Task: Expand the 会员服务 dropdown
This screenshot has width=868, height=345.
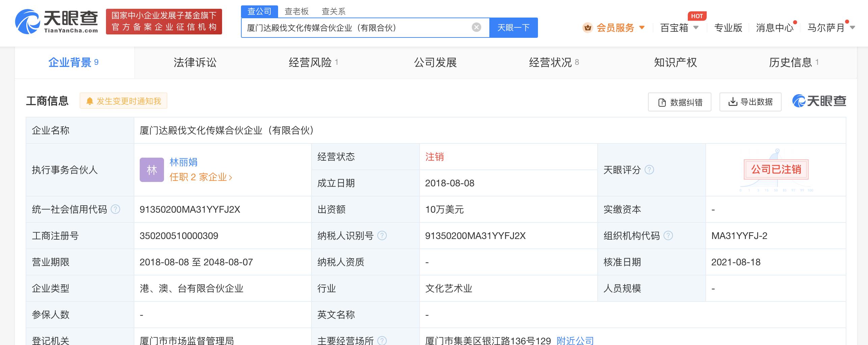Action: coord(642,28)
